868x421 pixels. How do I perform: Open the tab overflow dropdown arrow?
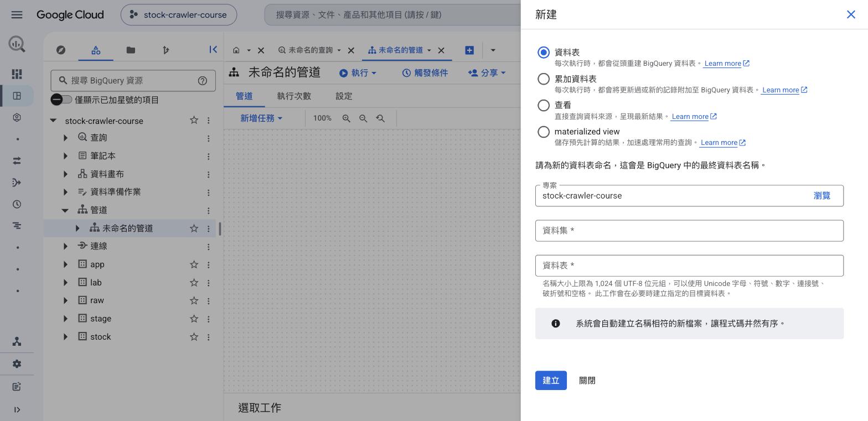493,50
